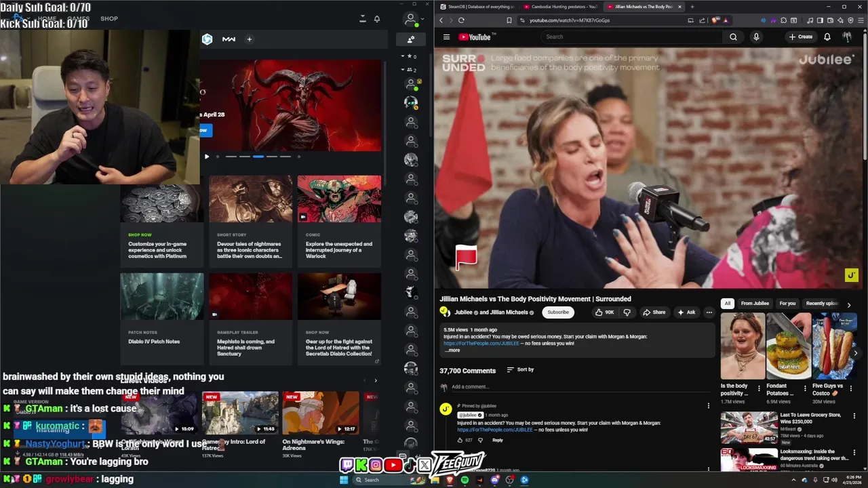This screenshot has width=868, height=488.
Task: Open the Diablo IV Patch Notes card
Action: (x=161, y=319)
